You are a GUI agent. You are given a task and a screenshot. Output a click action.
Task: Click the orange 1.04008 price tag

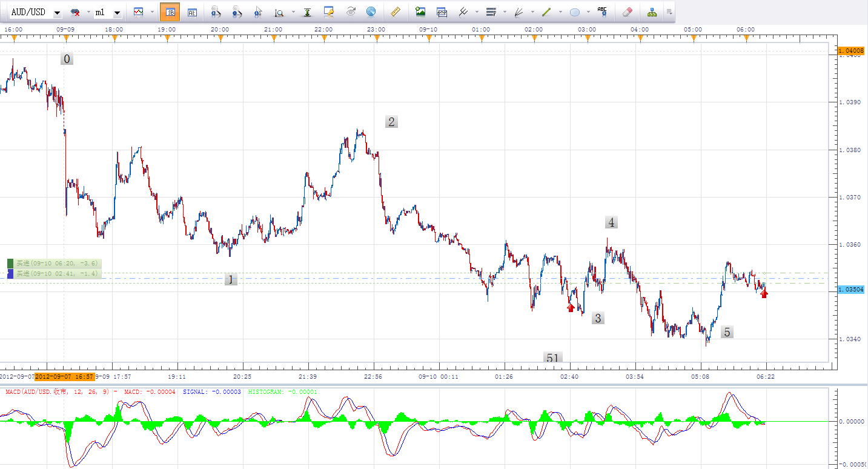coord(850,52)
